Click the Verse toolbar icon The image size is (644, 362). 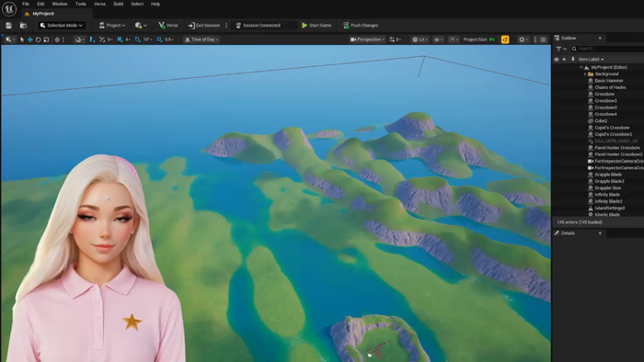pos(168,26)
